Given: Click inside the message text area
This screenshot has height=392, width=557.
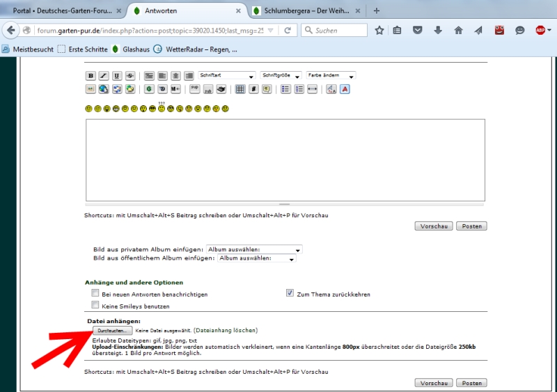Looking at the screenshot, I should [285, 160].
